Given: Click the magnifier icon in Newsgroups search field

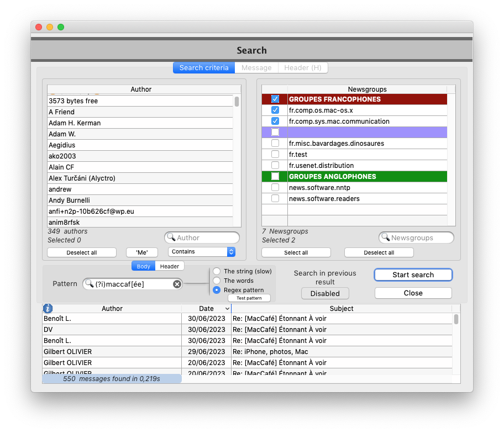Looking at the screenshot, I should pyautogui.click(x=385, y=237).
